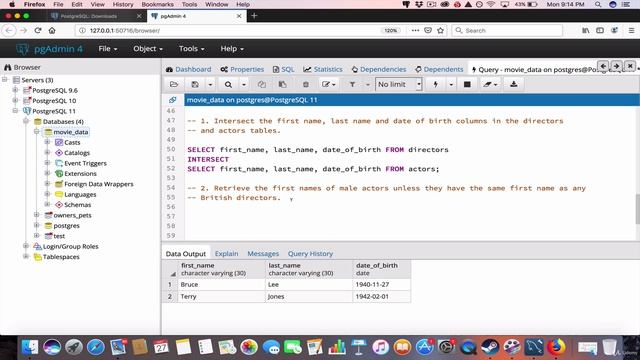Image resolution: width=640 pixels, height=360 pixels.
Task: Open Safari from the Dock
Action: [96, 347]
